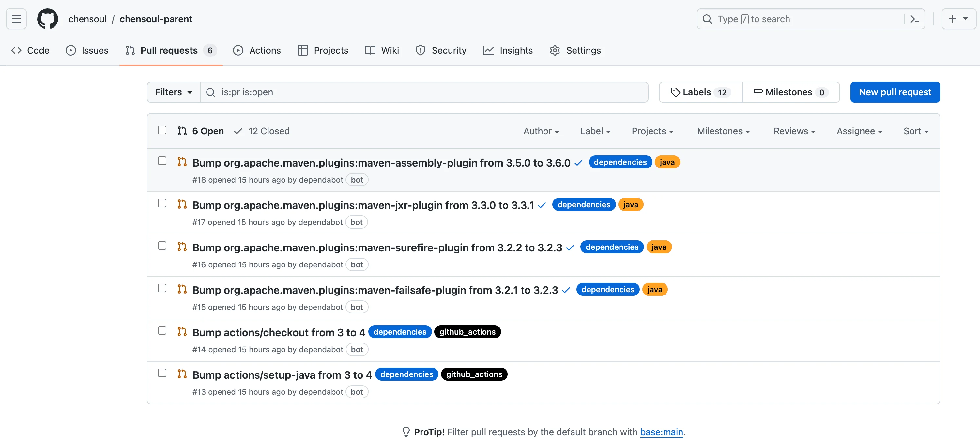Screen dimensions: 980x446
Task: Click the open PR icon for maven-assembly-plugin
Action: [x=182, y=162]
